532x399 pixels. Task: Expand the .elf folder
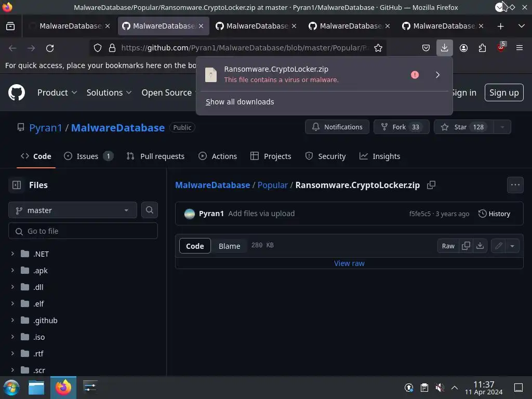13,303
